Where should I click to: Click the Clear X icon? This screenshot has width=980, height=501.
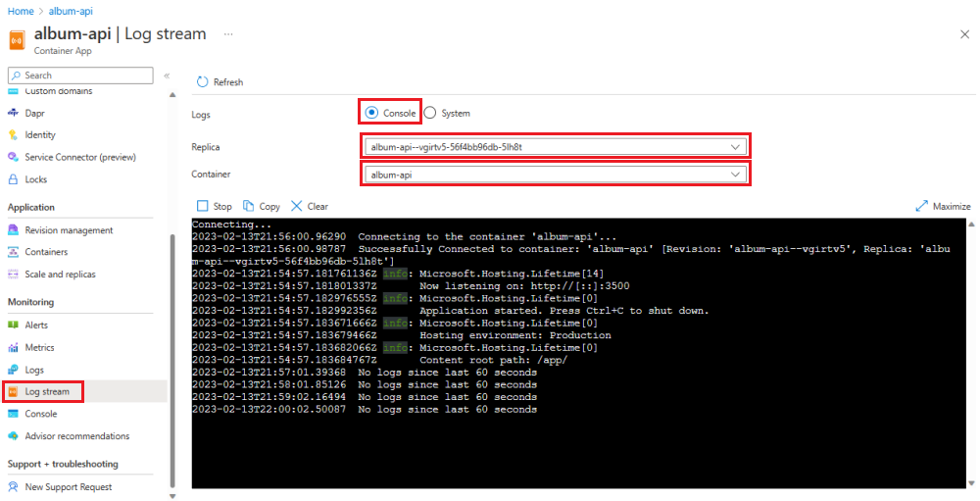pyautogui.click(x=297, y=206)
